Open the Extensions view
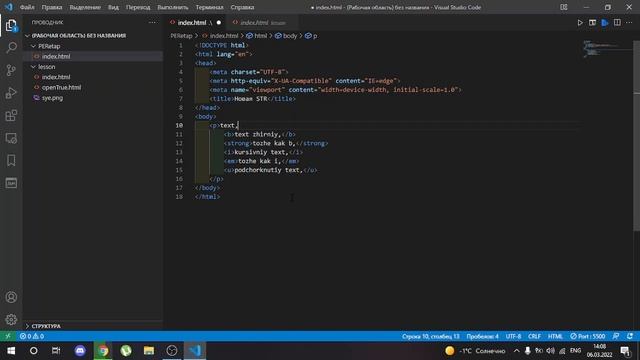 pos(11,116)
